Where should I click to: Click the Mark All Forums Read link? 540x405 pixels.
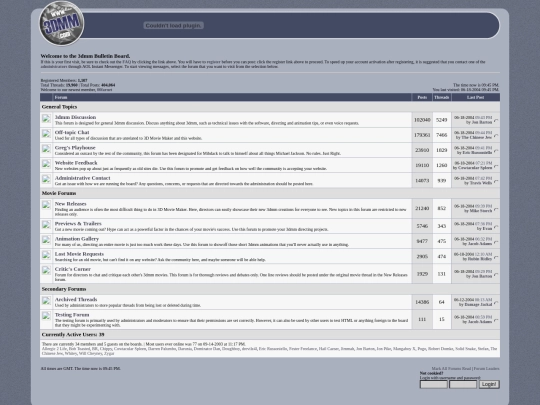(x=451, y=368)
